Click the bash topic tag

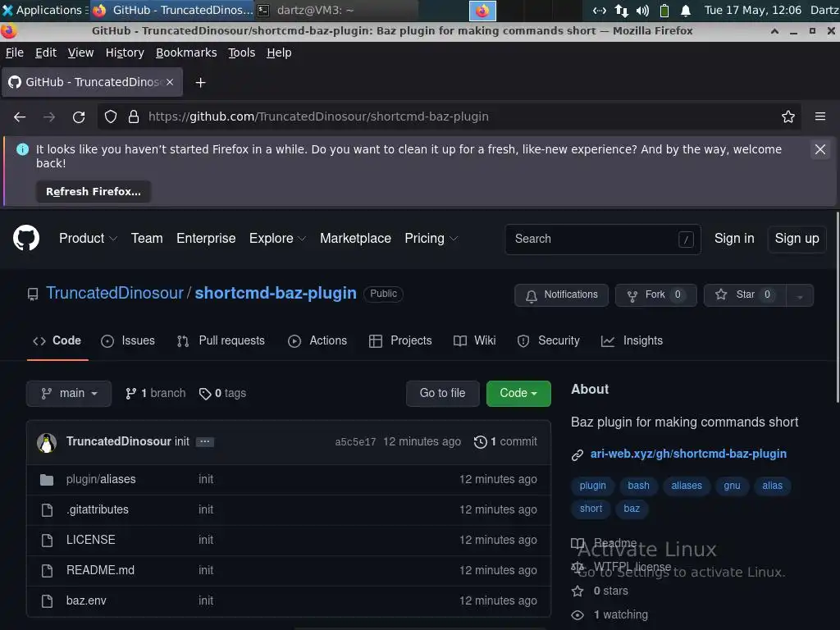638,486
